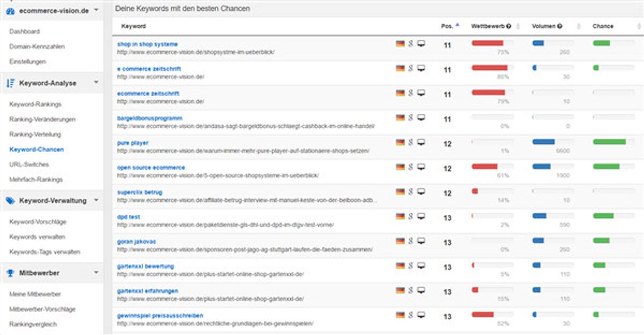Open Ranking-Veränderungen page
This screenshot has height=335, width=644.
coord(42,119)
